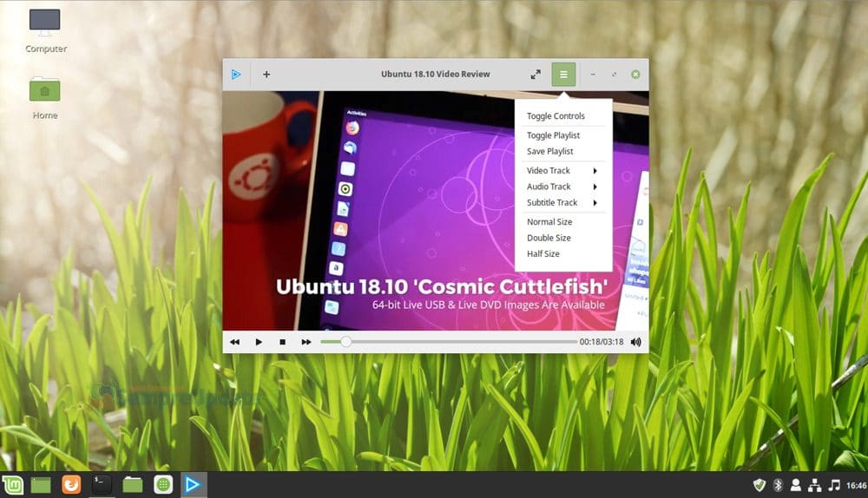
Task: Click the green grid app icon in taskbar
Action: tap(163, 485)
